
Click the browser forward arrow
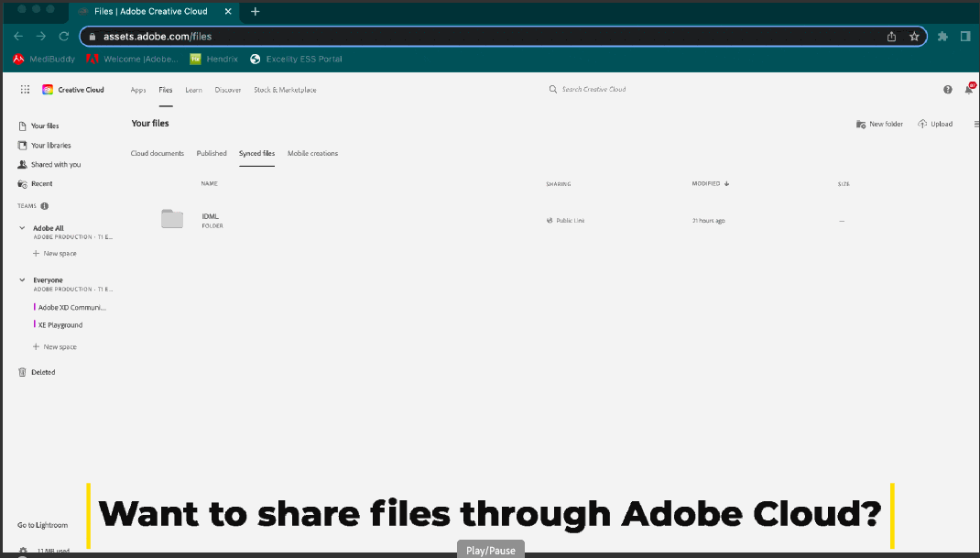(40, 37)
